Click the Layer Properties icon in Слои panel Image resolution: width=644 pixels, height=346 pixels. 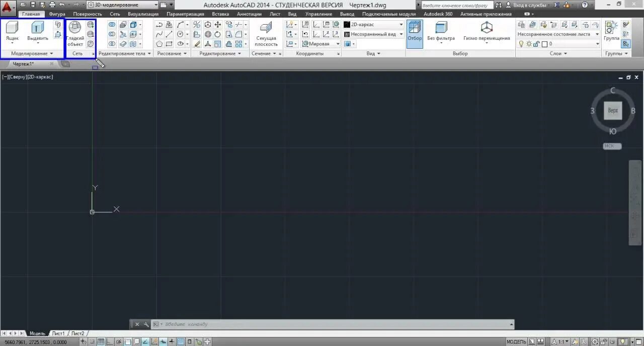click(x=521, y=25)
